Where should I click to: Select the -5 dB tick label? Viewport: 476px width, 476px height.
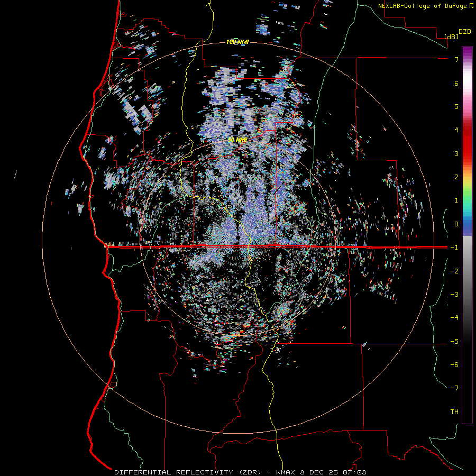point(454,341)
